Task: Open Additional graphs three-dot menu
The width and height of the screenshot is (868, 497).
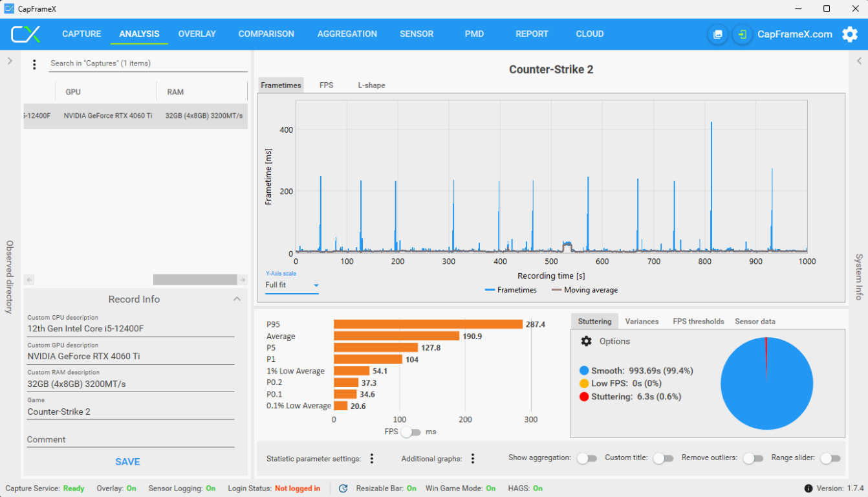Action: [x=473, y=458]
